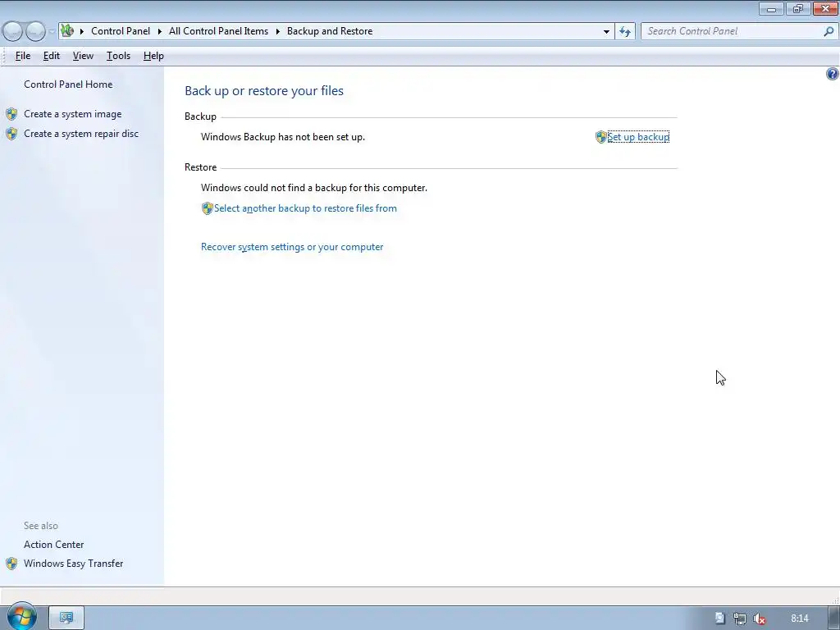Viewport: 840px width, 630px height.
Task: Click Create a system repair disc link
Action: coord(81,134)
